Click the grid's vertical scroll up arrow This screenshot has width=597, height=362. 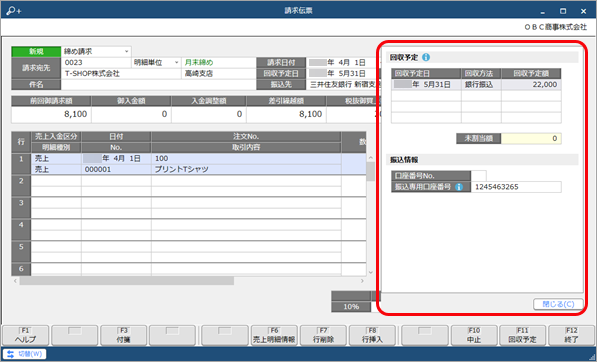tap(371, 157)
